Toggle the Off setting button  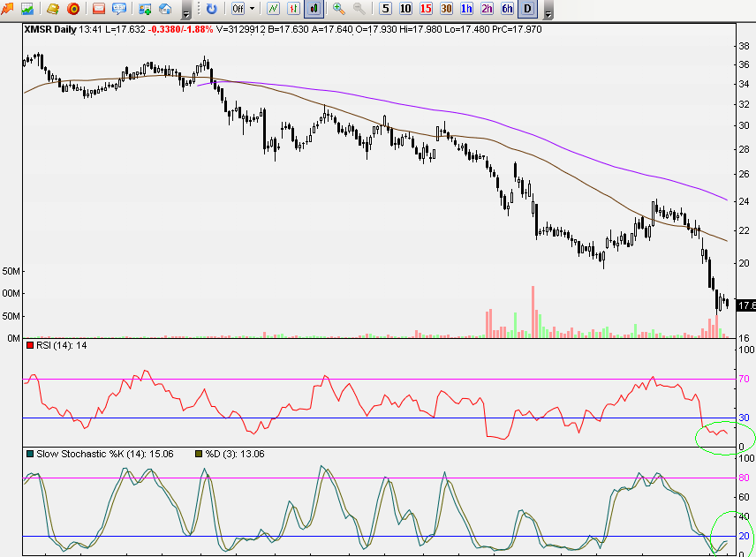[237, 9]
